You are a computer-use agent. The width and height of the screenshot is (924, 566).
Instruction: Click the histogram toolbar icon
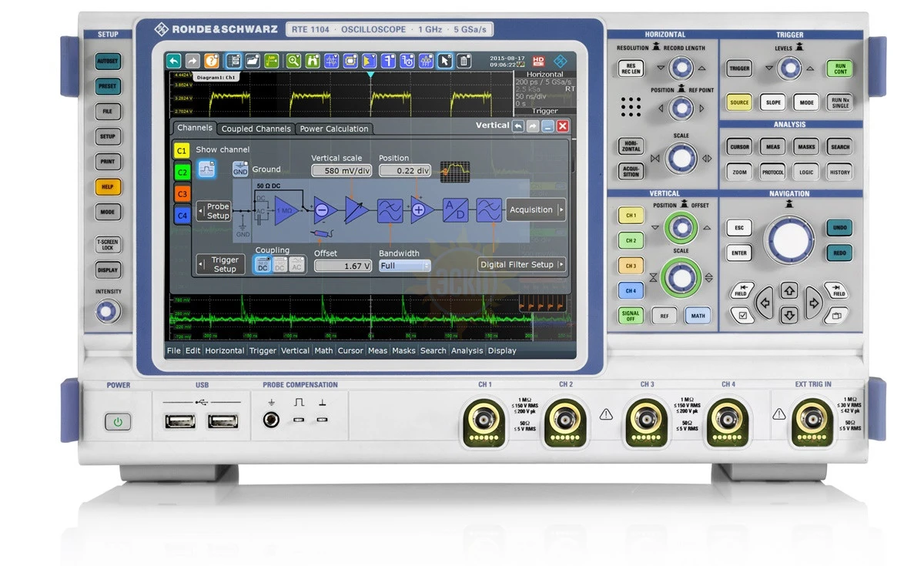point(370,61)
